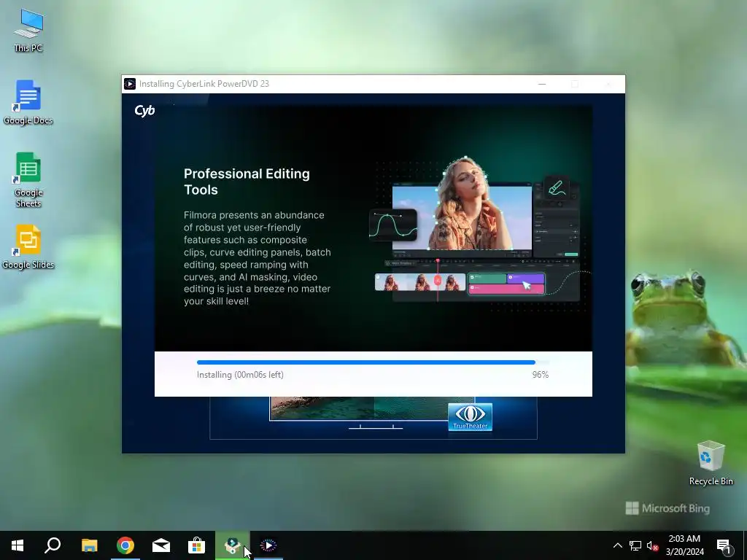747x560 pixels.
Task: Click the 96% progress value
Action: click(x=541, y=375)
